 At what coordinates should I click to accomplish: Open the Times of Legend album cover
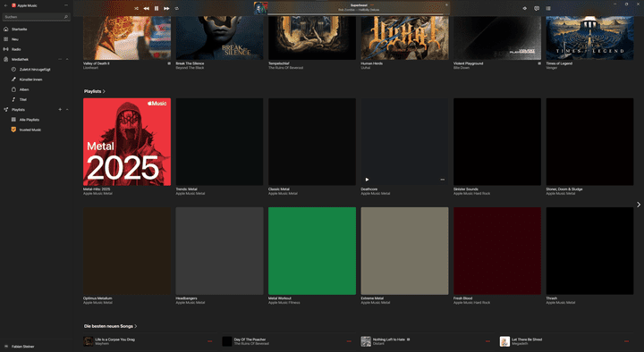(x=589, y=38)
